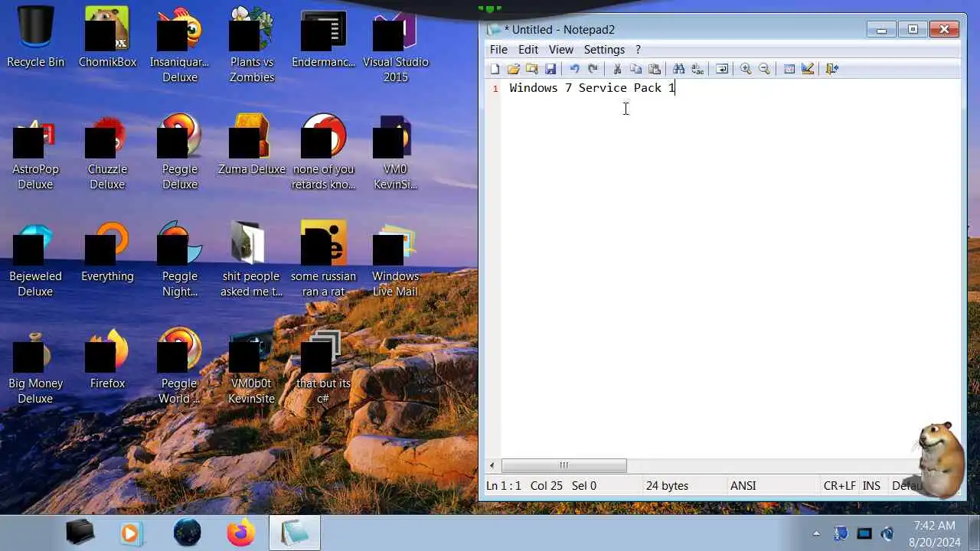The image size is (980, 551).
Task: Select the Zuma Deluxe desktop icon
Action: point(252,145)
